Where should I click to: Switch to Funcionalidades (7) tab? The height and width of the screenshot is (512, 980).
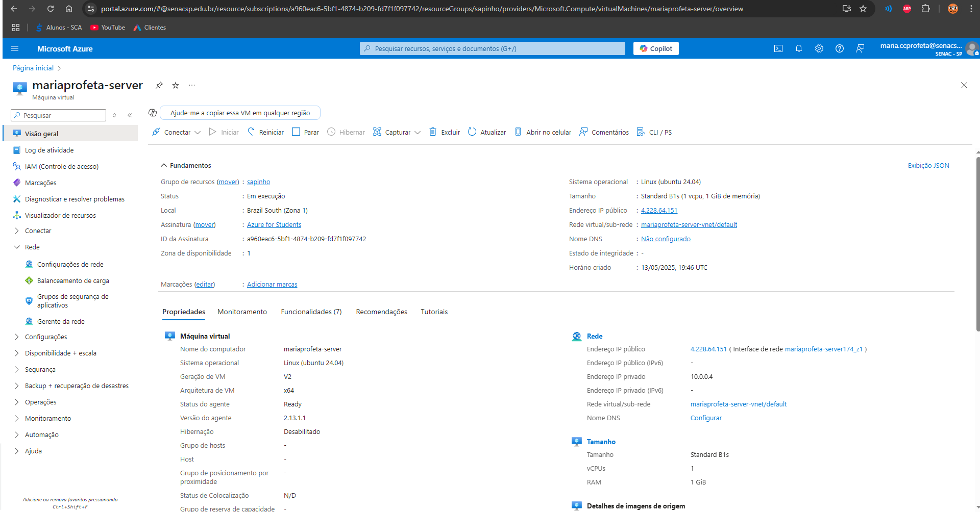(x=311, y=312)
